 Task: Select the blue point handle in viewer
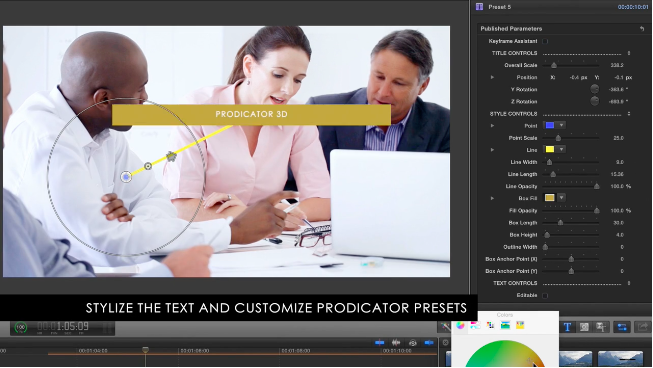126,177
